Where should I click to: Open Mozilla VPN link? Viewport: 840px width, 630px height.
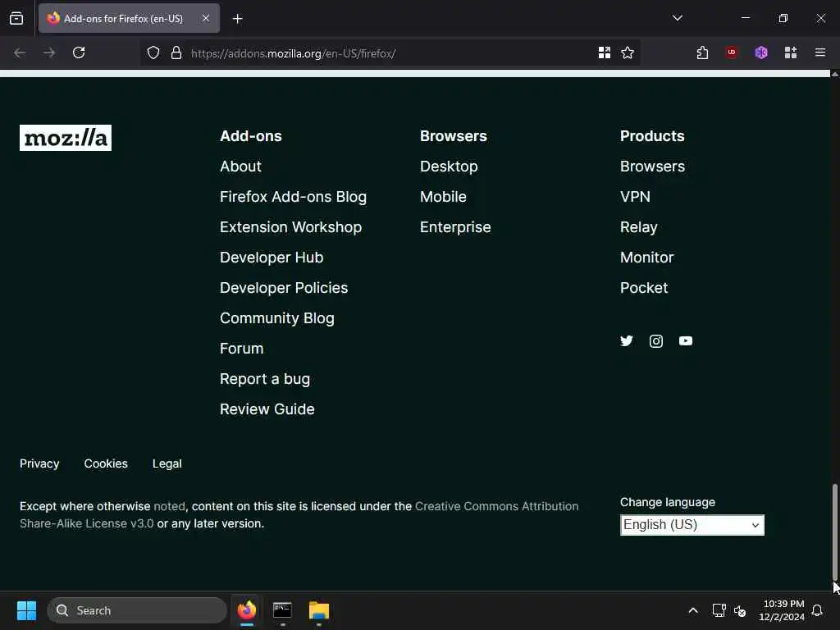coord(635,197)
